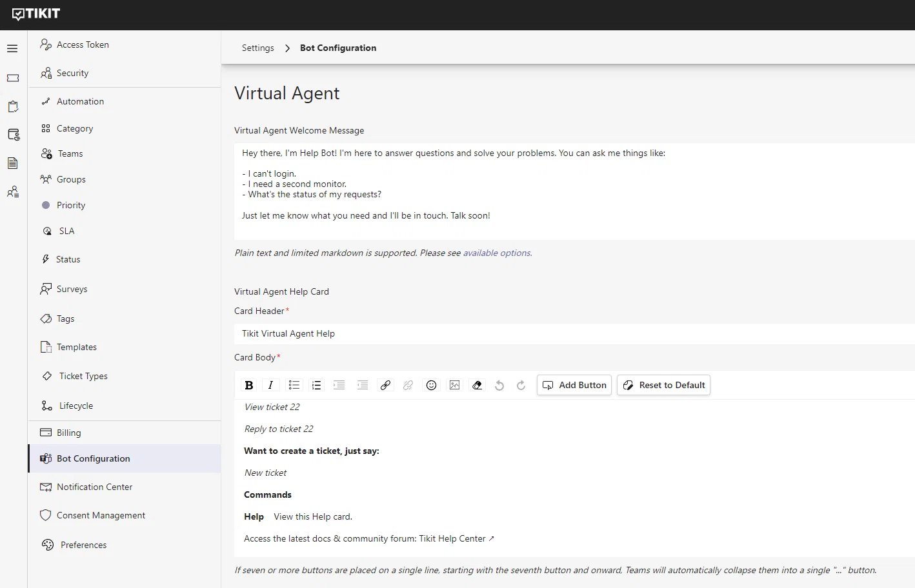The image size is (915, 588).
Task: Open the available options link
Action: (x=497, y=253)
